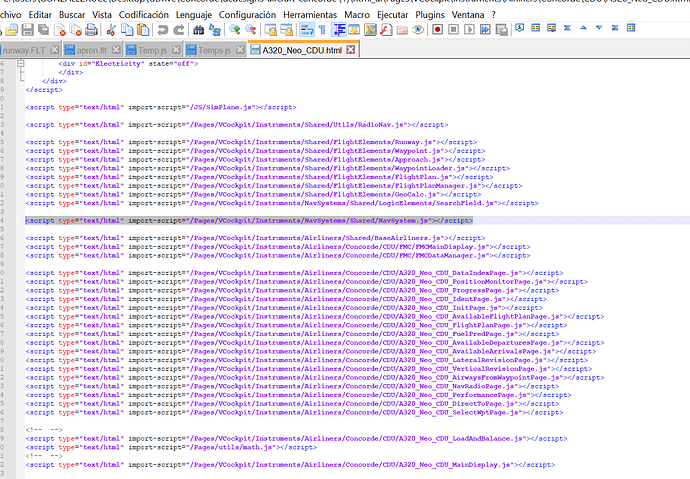The height and width of the screenshot is (479, 690).
Task: Redo the edit with the Redo arrow
Action: pos(178,30)
